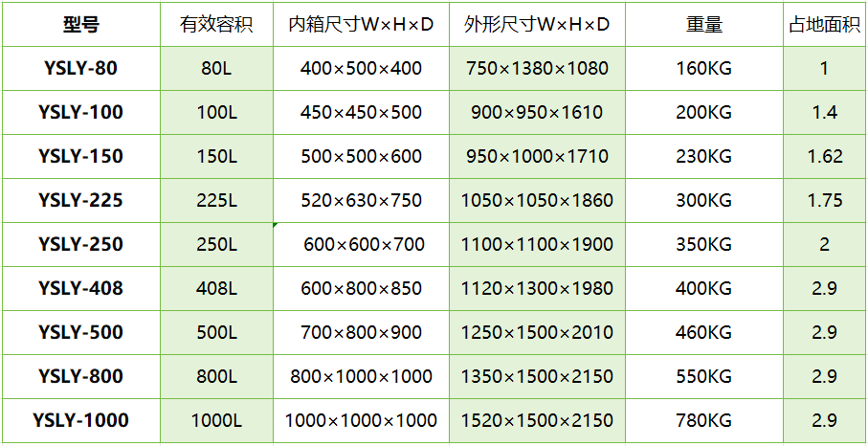868x446 pixels.
Task: Click floor area 2.9 in YSLY-500 row
Action: click(x=825, y=332)
